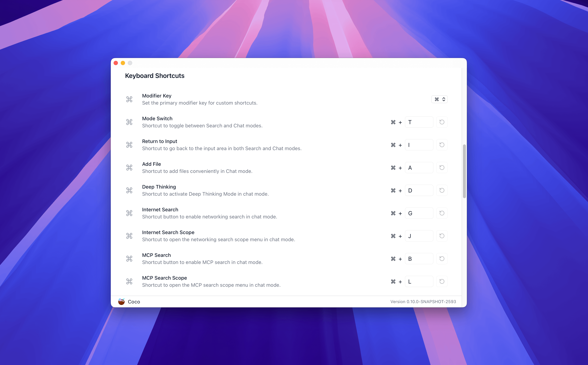Click the Internet Search key field showing G
This screenshot has width=588, height=365.
pyautogui.click(x=419, y=213)
